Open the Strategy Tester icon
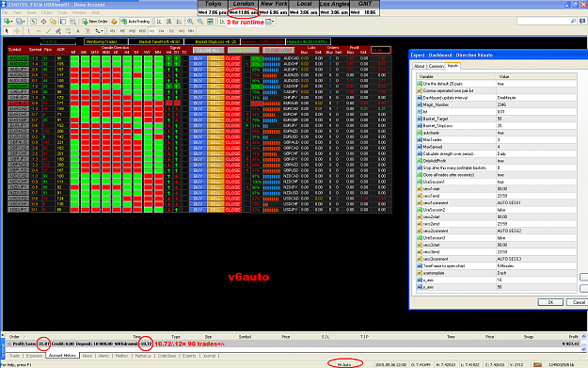The height and width of the screenshot is (368, 588). click(72, 22)
